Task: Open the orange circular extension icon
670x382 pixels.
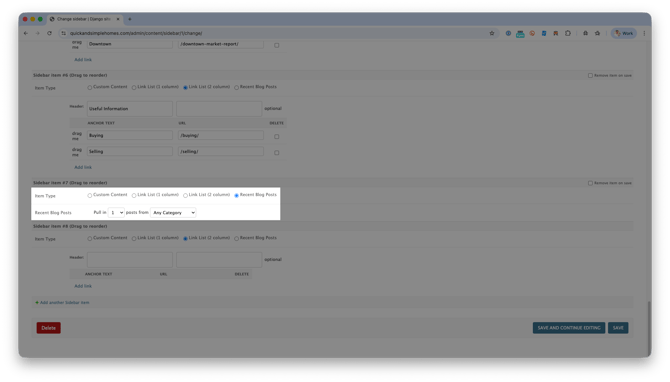Action: (532, 33)
